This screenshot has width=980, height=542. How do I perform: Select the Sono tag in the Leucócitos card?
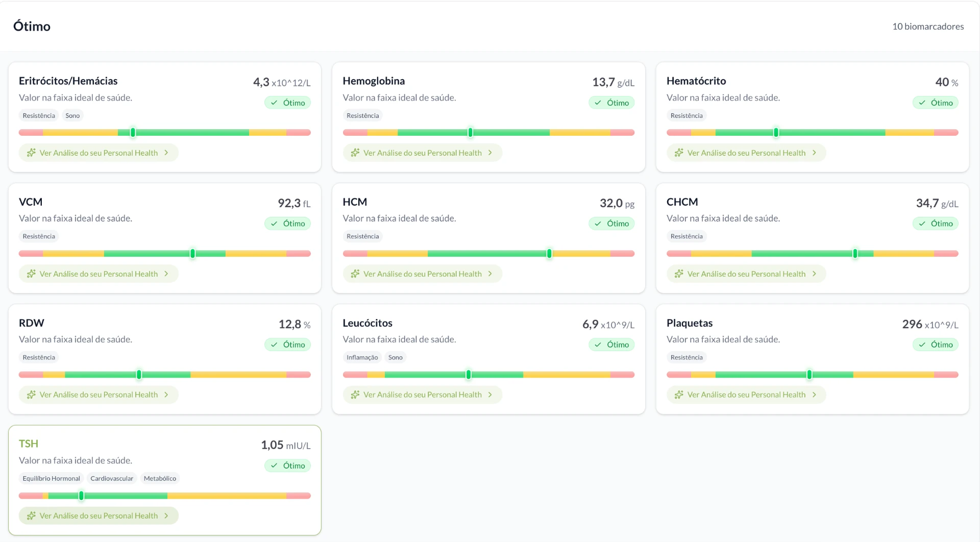396,357
